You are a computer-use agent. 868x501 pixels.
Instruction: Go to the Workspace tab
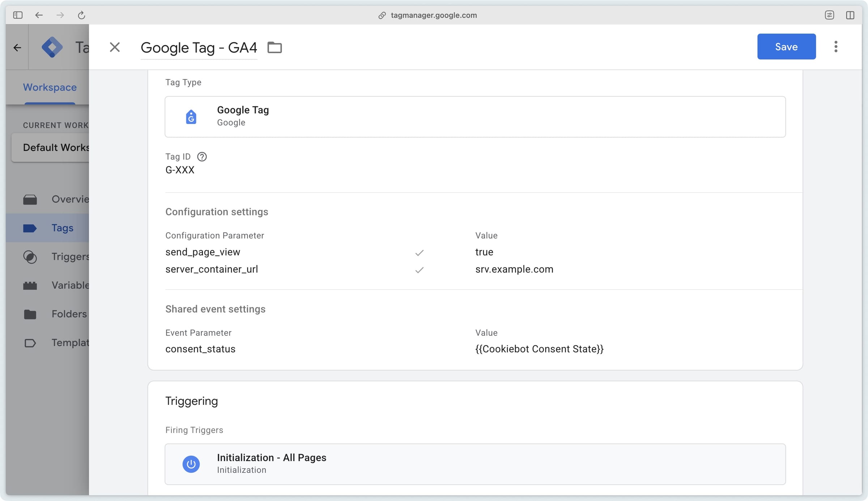pyautogui.click(x=50, y=87)
